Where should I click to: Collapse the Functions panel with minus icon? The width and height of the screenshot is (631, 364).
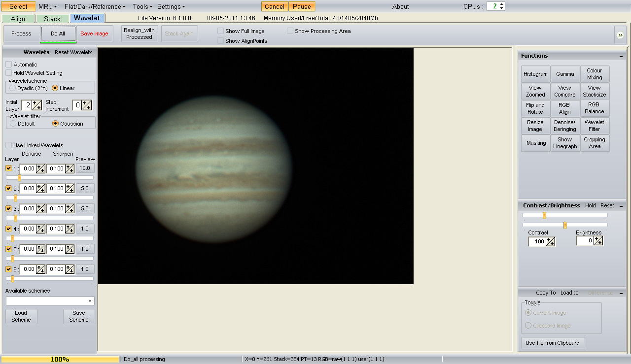tap(621, 56)
